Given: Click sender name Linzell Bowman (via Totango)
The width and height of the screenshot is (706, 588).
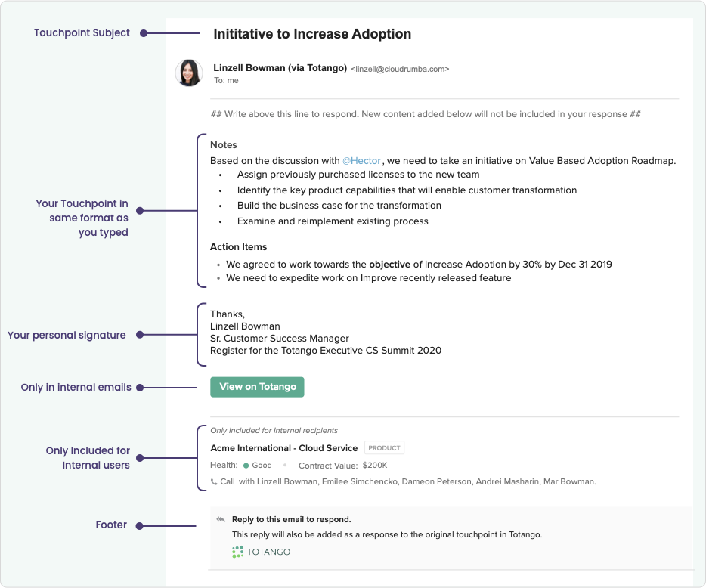Looking at the screenshot, I should coord(280,68).
